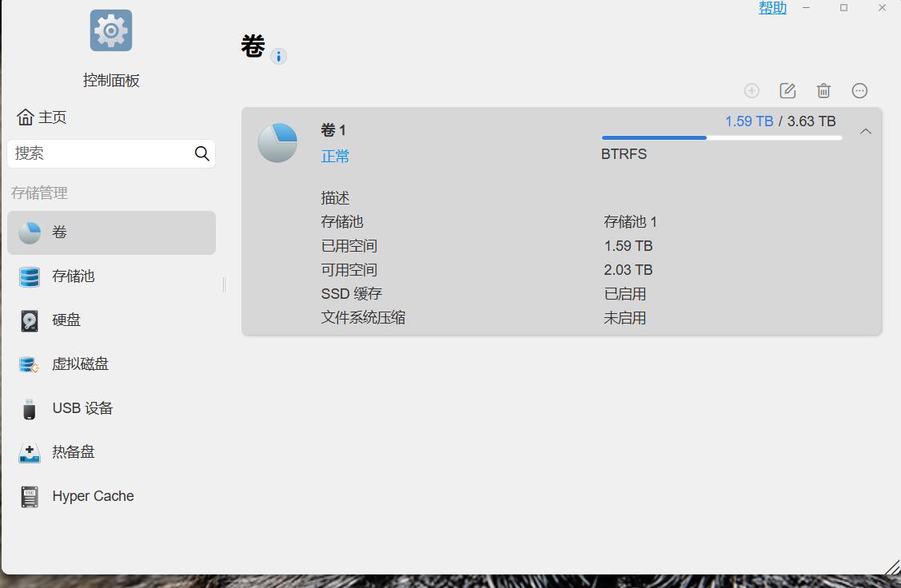This screenshot has height=588, width=901.
Task: Click the 未启用 compression value
Action: pyautogui.click(x=625, y=318)
